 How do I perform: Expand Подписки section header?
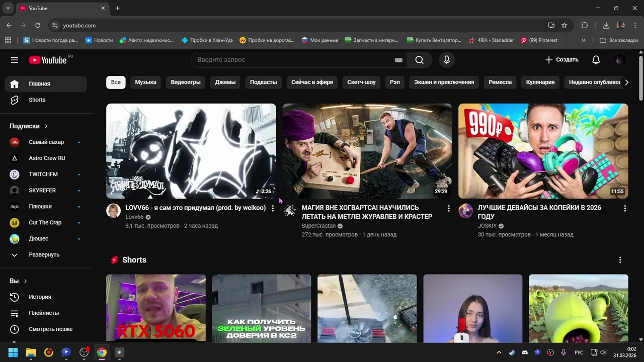(x=29, y=126)
